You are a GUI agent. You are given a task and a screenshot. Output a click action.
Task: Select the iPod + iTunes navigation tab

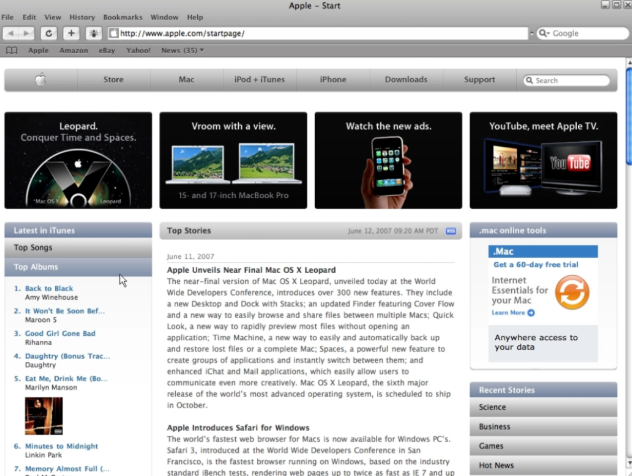pyautogui.click(x=256, y=80)
